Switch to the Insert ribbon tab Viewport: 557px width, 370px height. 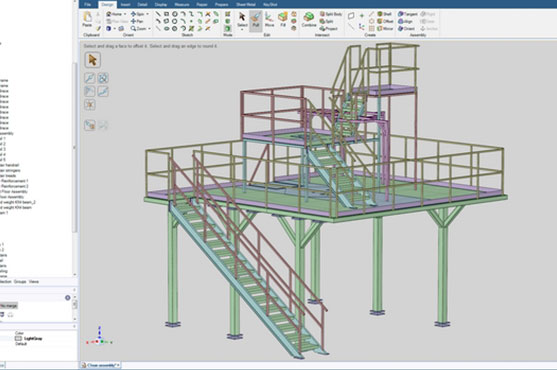click(x=125, y=5)
